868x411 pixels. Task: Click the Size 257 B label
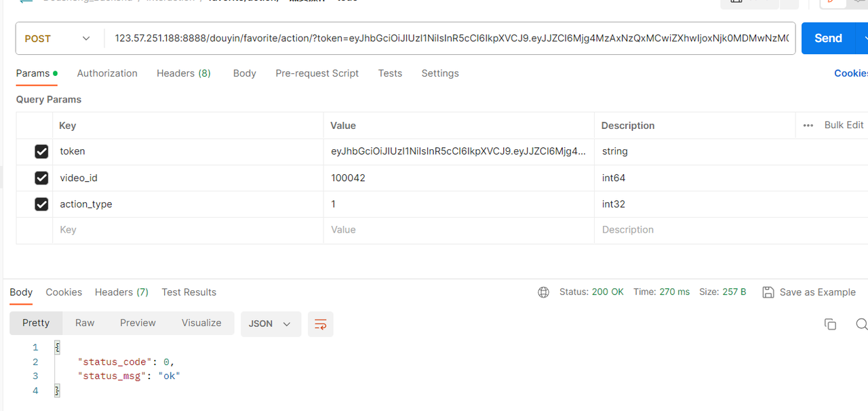coord(723,292)
